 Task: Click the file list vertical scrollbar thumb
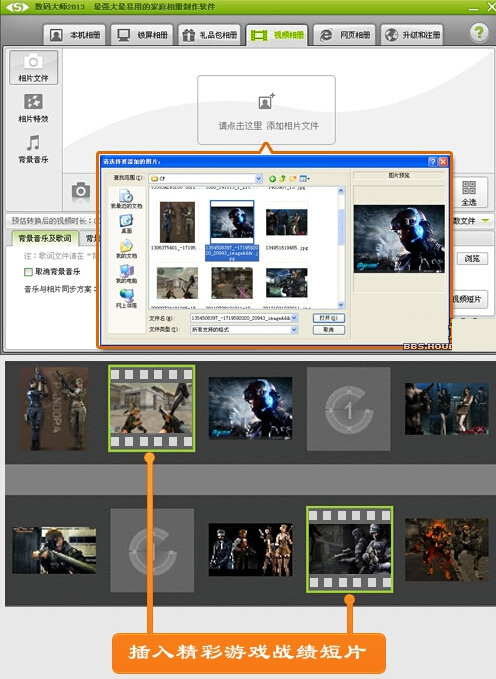[341, 227]
